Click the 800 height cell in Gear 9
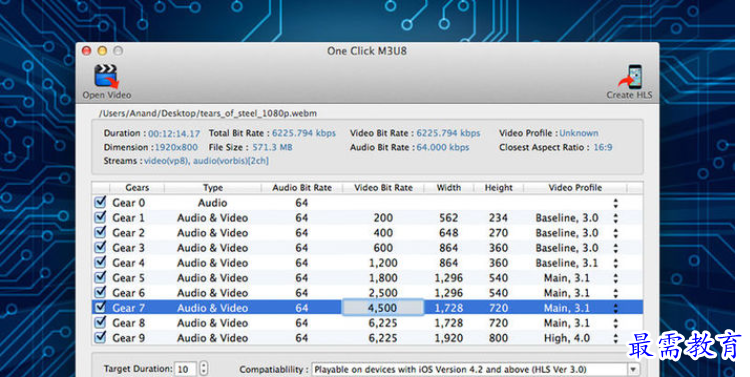This screenshot has width=750, height=377. coord(498,338)
